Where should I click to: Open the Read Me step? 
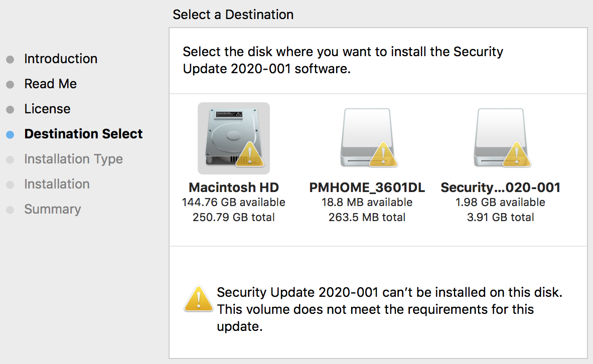click(x=50, y=84)
